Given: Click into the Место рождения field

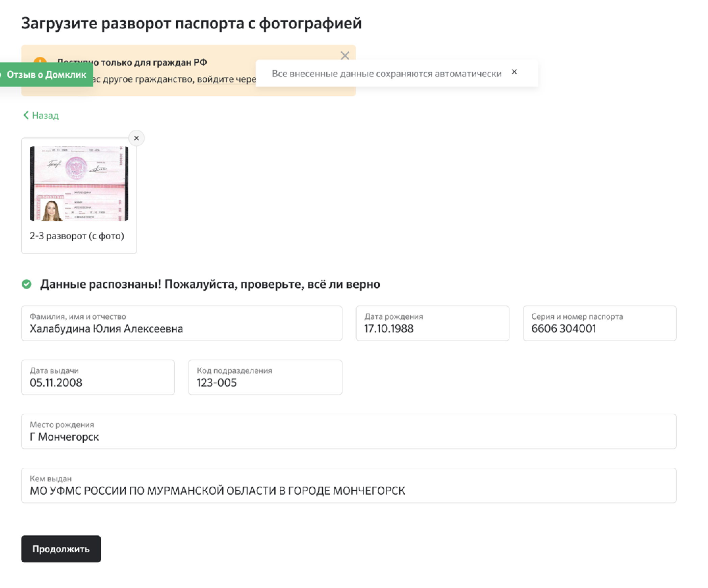Looking at the screenshot, I should click(348, 437).
